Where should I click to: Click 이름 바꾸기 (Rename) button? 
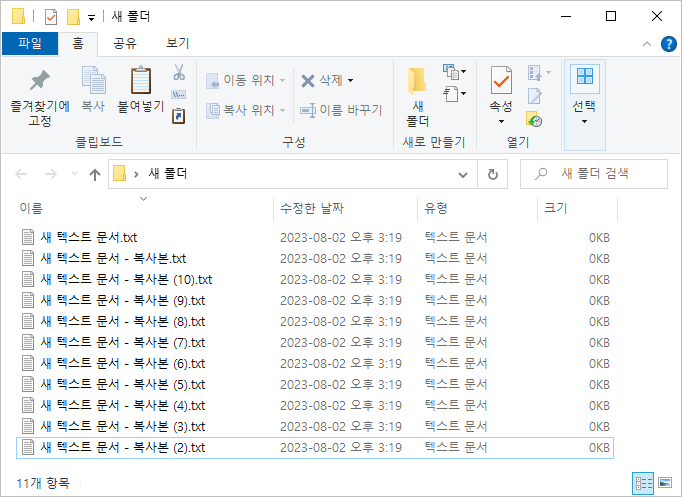pos(341,110)
